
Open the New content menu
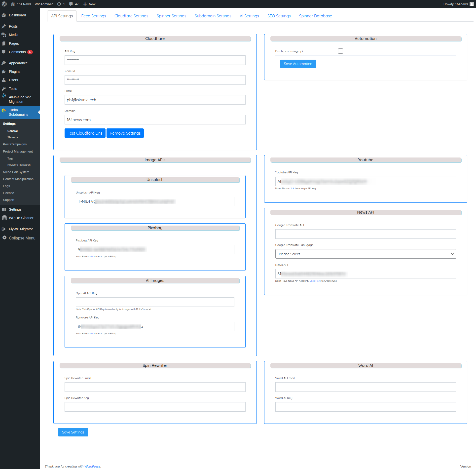[89, 4]
